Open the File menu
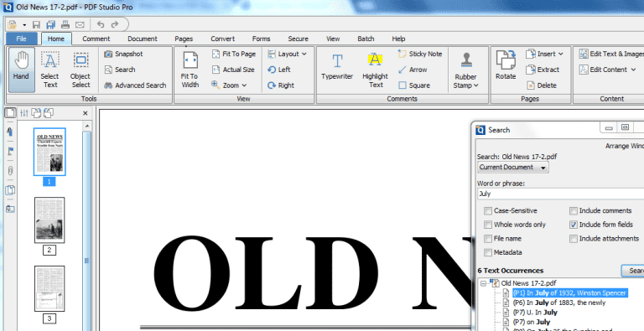 21,39
